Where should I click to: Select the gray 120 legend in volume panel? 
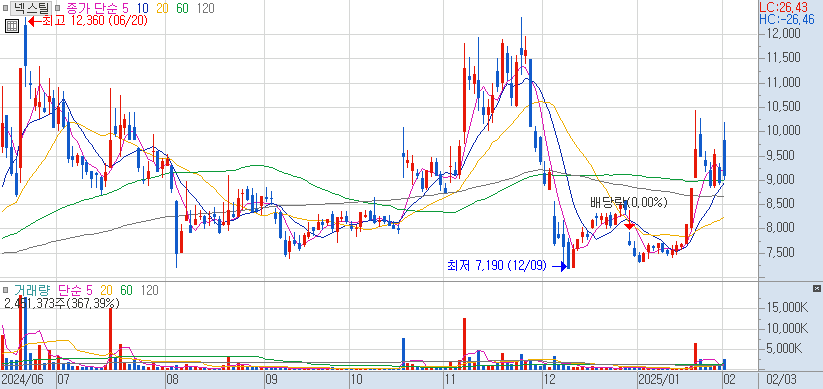[150, 290]
